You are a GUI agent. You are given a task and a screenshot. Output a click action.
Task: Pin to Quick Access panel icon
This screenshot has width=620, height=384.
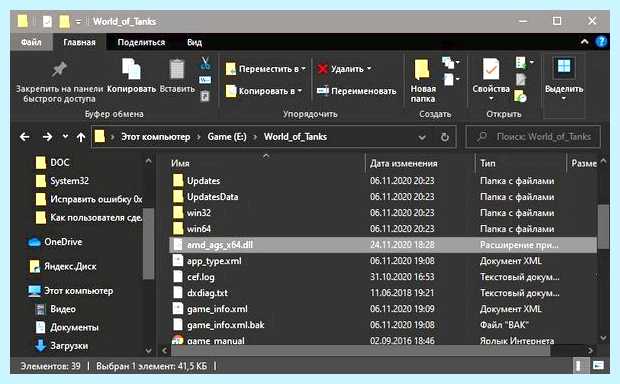pyautogui.click(x=59, y=70)
